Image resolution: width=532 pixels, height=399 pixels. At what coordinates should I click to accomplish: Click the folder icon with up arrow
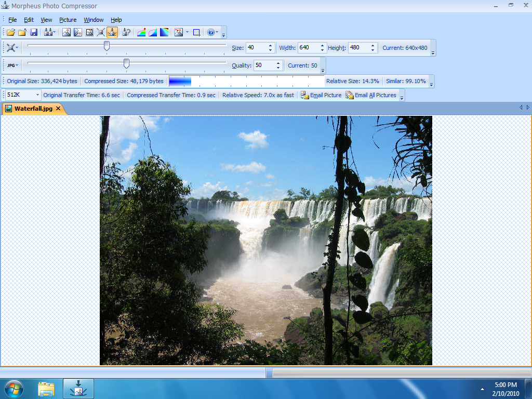click(22, 32)
